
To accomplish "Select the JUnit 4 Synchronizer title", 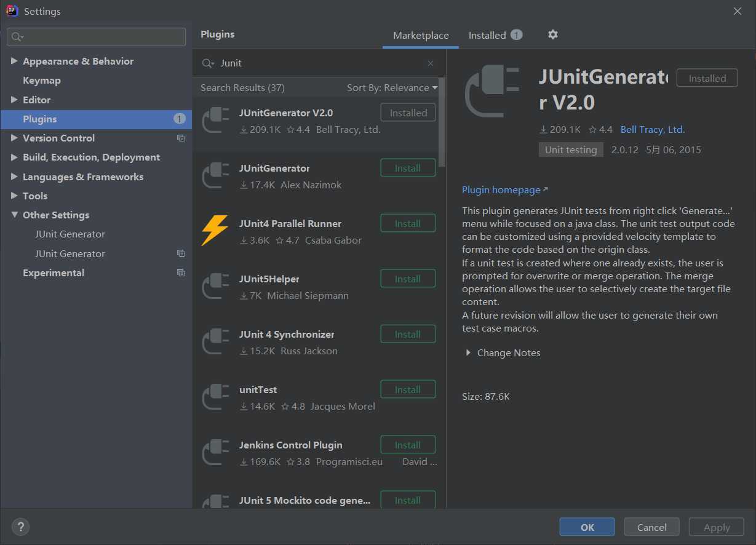I will (x=287, y=335).
